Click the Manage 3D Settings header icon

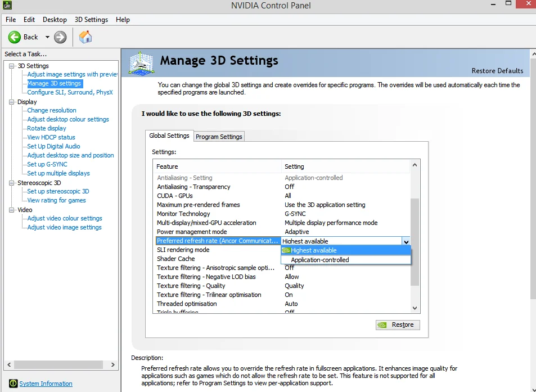coord(141,63)
